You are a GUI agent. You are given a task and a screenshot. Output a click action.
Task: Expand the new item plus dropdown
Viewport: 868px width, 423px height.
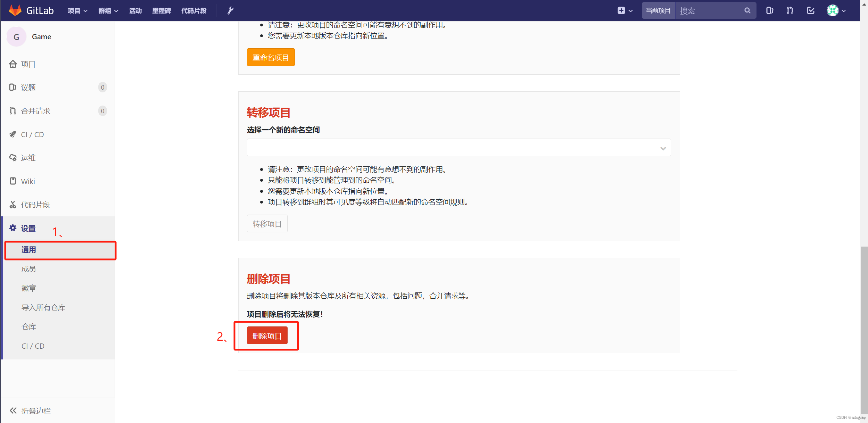[x=625, y=10]
